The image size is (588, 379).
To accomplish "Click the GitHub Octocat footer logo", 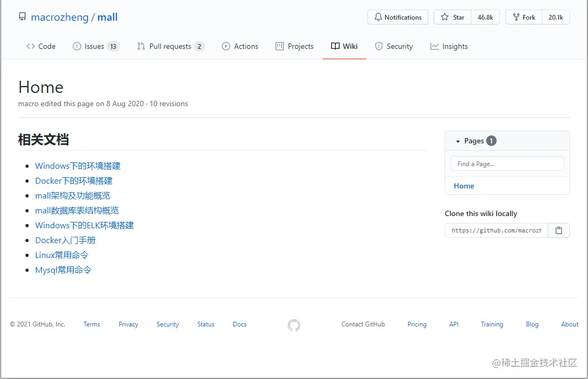I will pos(294,325).
